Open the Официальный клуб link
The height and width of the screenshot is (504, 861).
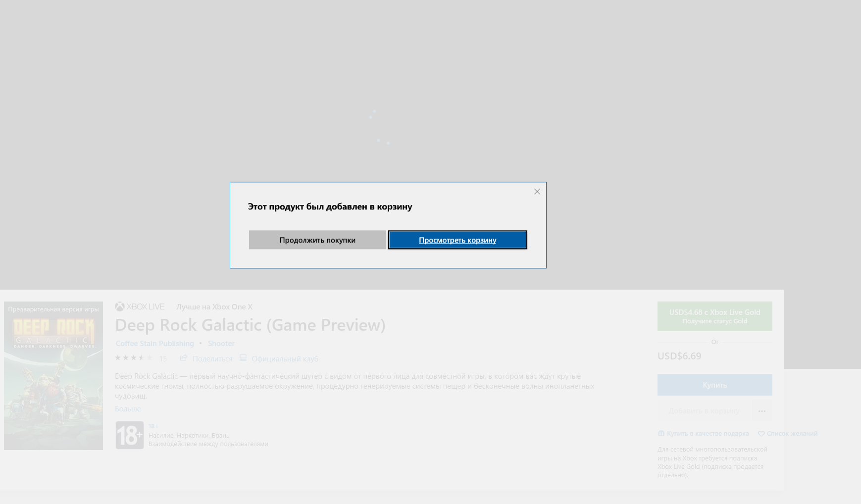[285, 358]
